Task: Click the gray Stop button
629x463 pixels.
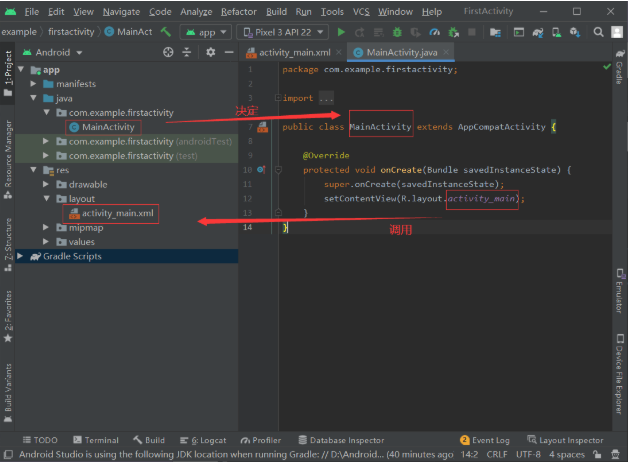Action: pos(472,32)
